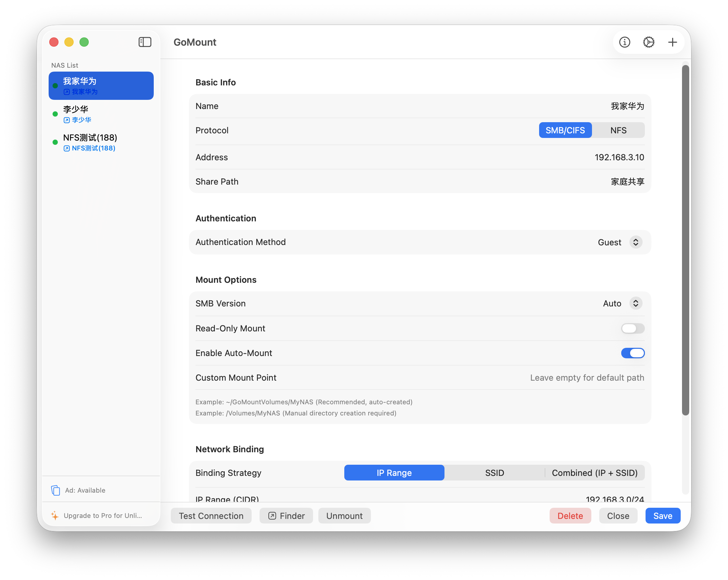Screen dimensions: 728x580
Task: Click the sparkle Upgrade to Pro icon
Action: pyautogui.click(x=55, y=516)
